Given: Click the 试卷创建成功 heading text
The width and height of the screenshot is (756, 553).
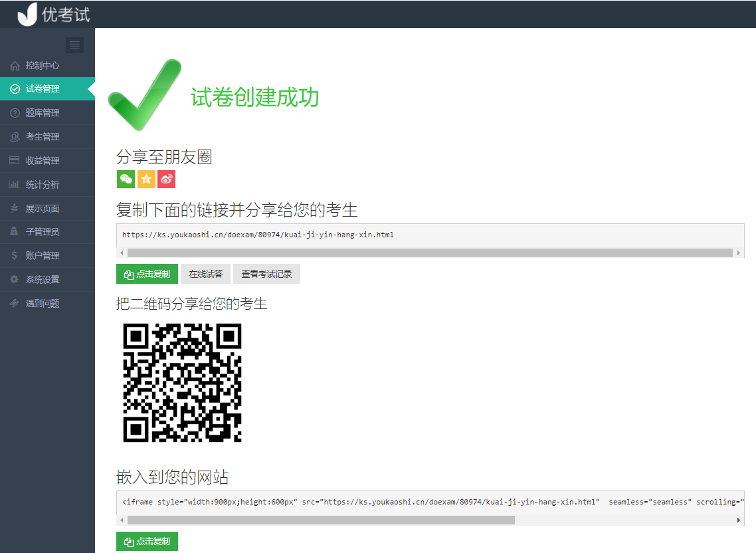Looking at the screenshot, I should point(254,98).
